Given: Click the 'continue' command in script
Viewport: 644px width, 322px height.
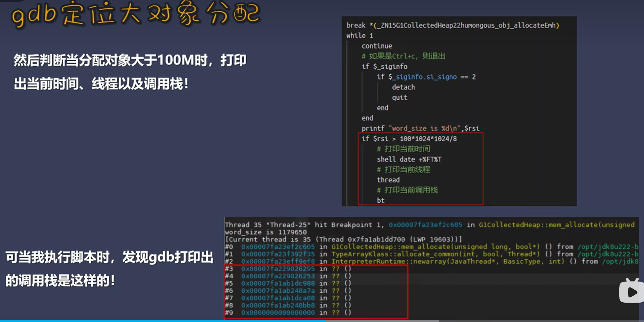Looking at the screenshot, I should [377, 46].
